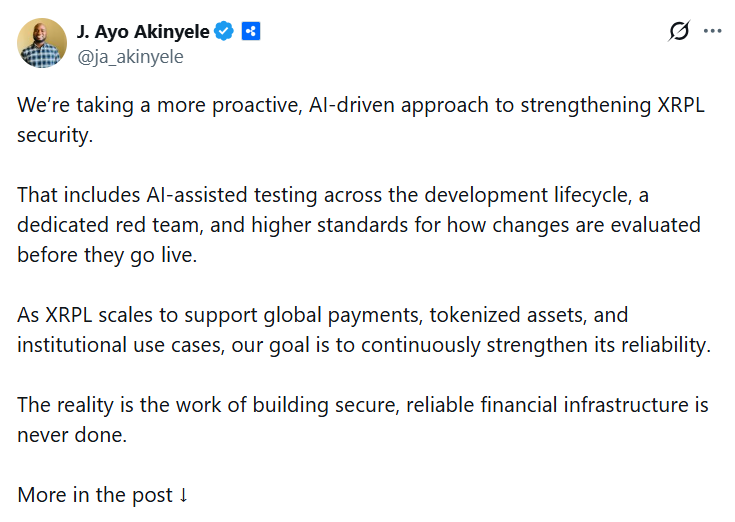Click the display name J. Ayo Akinyele
Viewport: 735px width, 522px height.
point(143,31)
